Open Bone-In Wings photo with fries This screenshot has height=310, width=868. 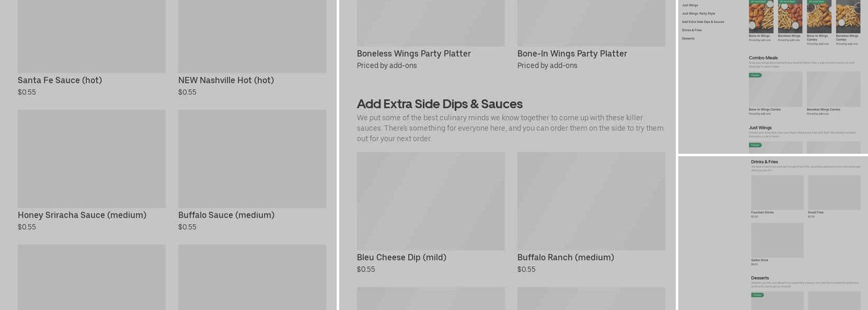click(x=761, y=16)
